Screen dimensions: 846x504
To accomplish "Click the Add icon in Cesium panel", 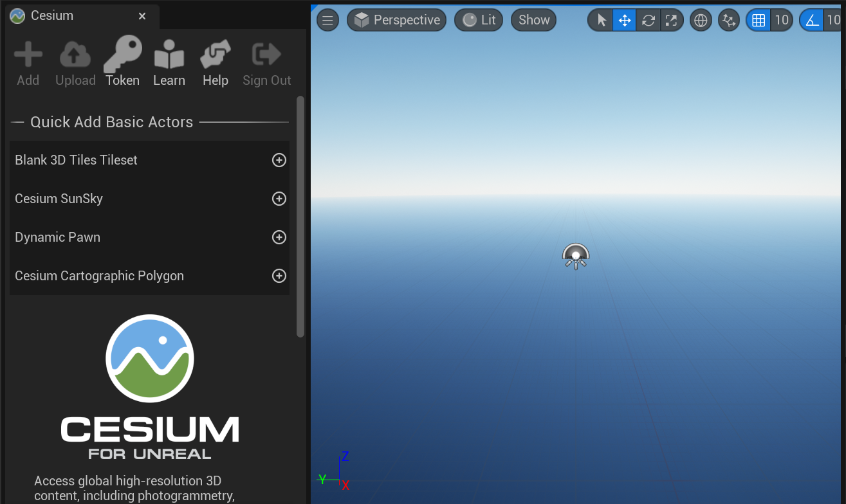I will 28,55.
